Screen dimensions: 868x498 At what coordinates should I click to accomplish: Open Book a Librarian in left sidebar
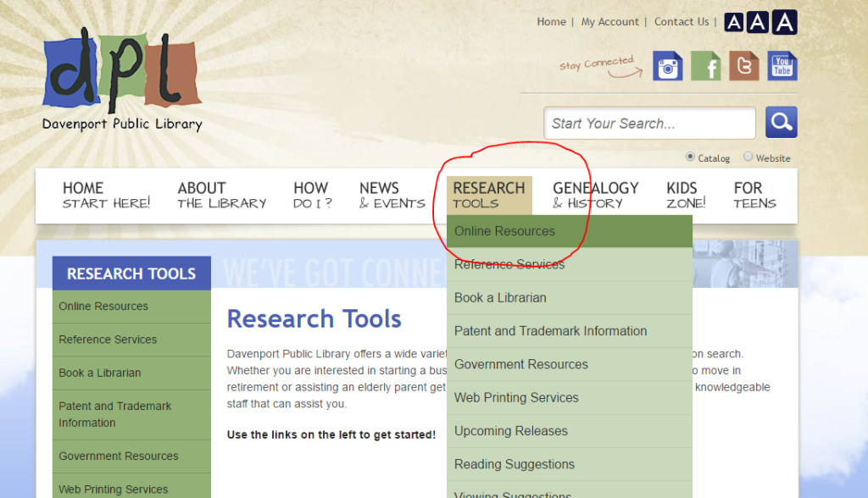click(x=100, y=373)
